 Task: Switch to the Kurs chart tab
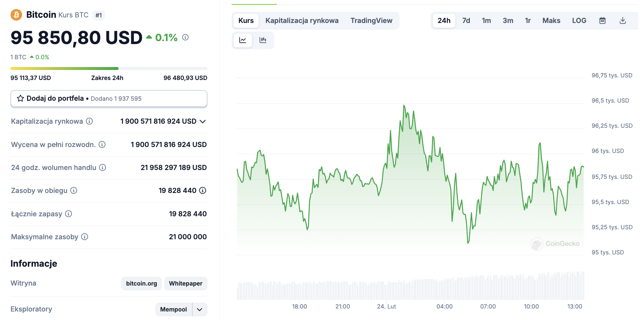point(246,20)
